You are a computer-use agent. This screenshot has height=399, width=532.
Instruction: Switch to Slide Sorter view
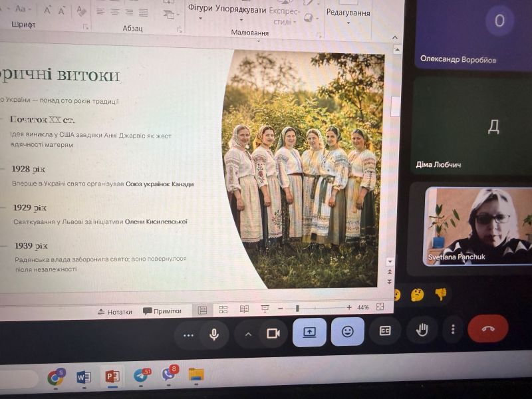tap(223, 309)
